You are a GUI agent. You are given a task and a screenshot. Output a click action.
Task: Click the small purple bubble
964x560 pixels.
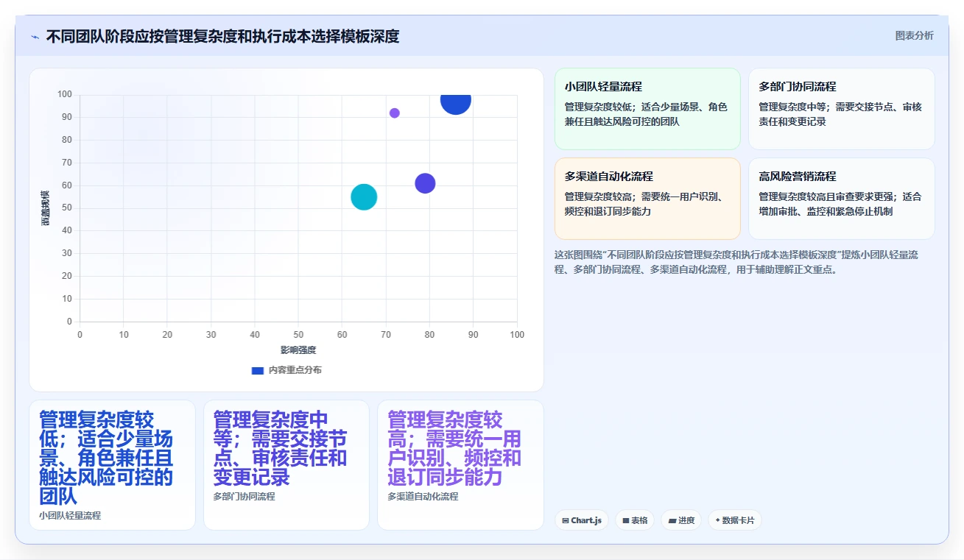point(395,113)
